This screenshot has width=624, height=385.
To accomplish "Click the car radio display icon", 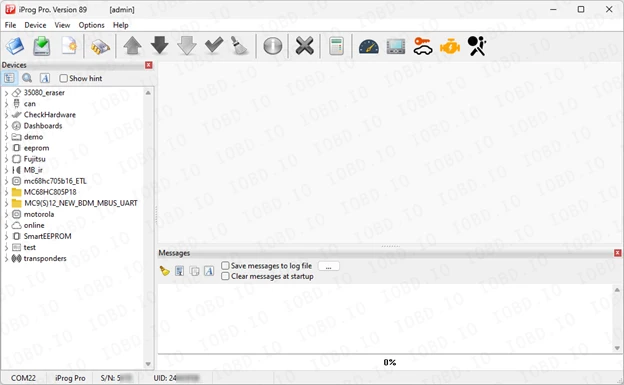I will [x=396, y=47].
